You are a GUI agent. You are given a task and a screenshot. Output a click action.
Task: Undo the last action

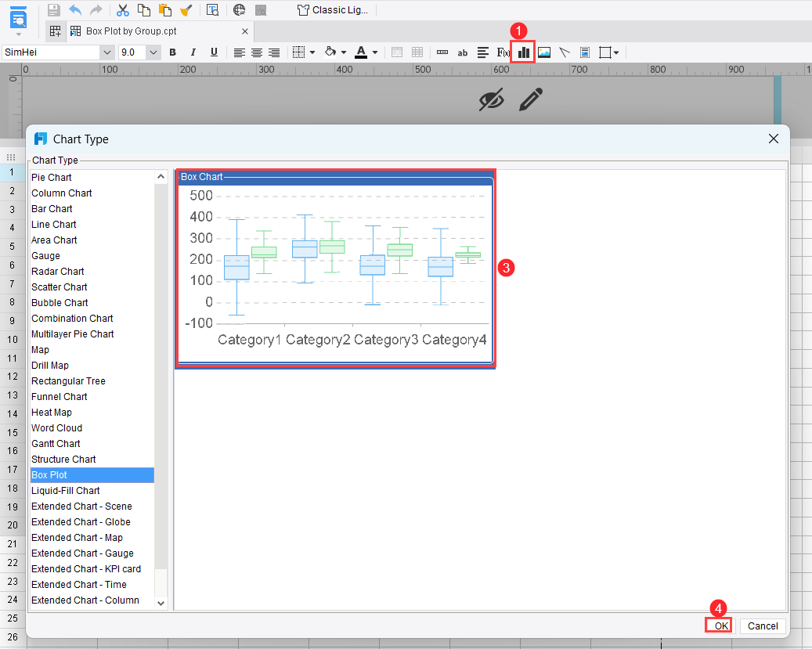coord(75,10)
